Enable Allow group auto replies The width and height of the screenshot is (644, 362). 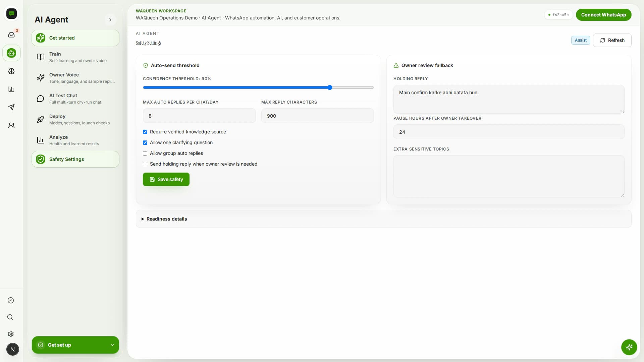click(145, 154)
